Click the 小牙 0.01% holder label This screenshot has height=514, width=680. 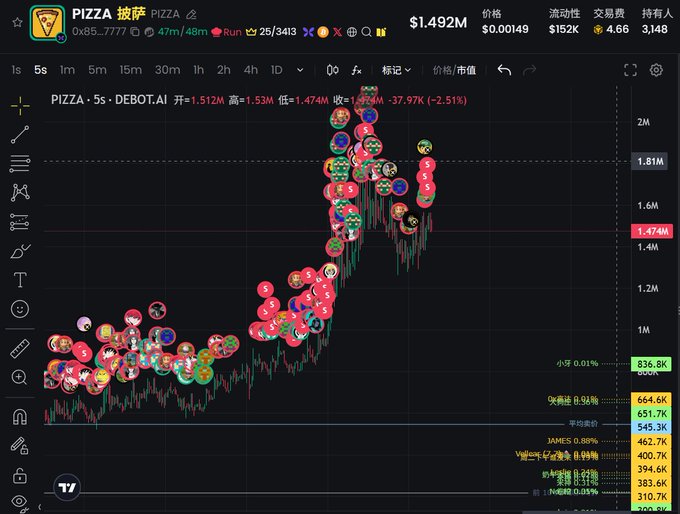(x=577, y=363)
